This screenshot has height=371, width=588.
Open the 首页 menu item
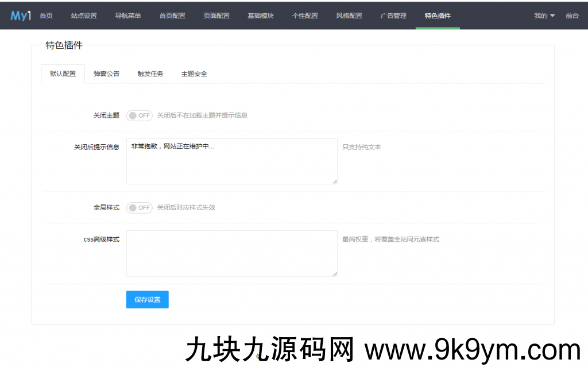46,16
